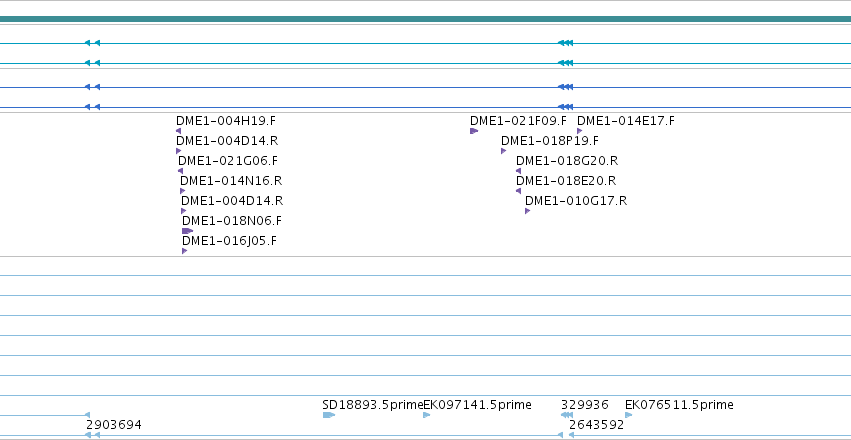Select the DME1-016J05.F feature label
Viewport: 851px width, 440px height.
coord(229,241)
